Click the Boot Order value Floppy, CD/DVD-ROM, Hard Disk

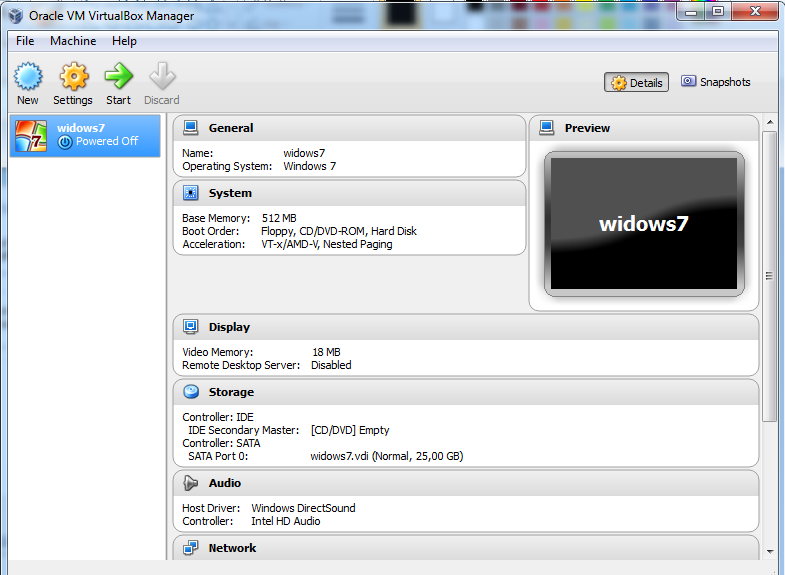tap(339, 231)
